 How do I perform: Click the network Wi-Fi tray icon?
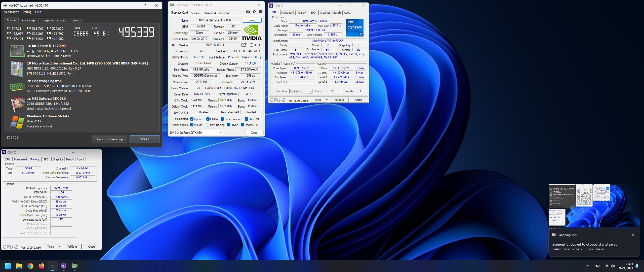[607, 266]
